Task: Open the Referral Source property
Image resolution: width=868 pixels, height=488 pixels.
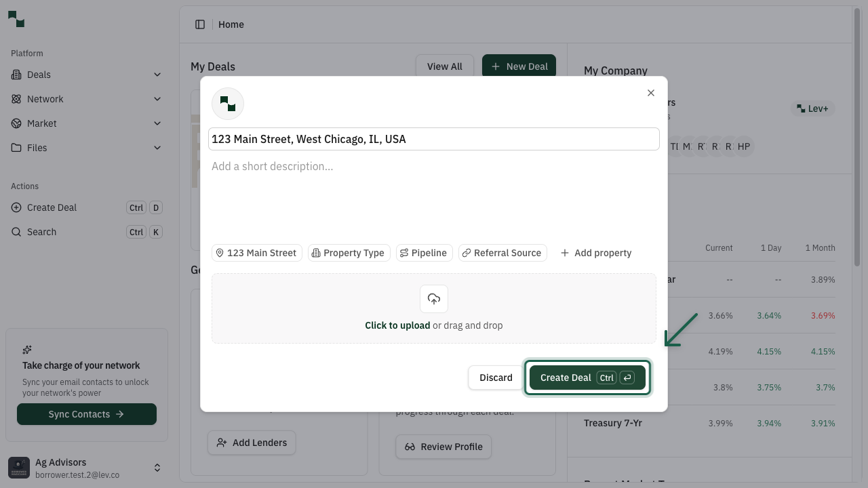Action: [502, 252]
